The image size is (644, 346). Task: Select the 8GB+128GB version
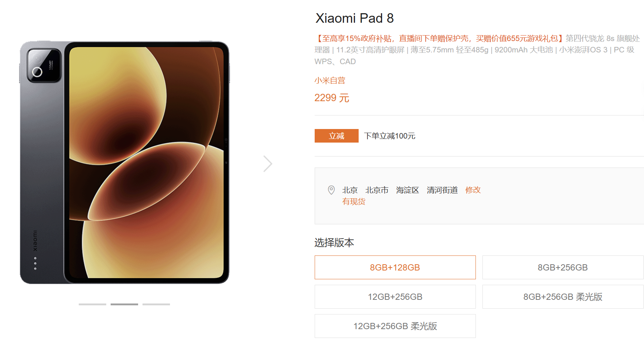[x=395, y=268]
